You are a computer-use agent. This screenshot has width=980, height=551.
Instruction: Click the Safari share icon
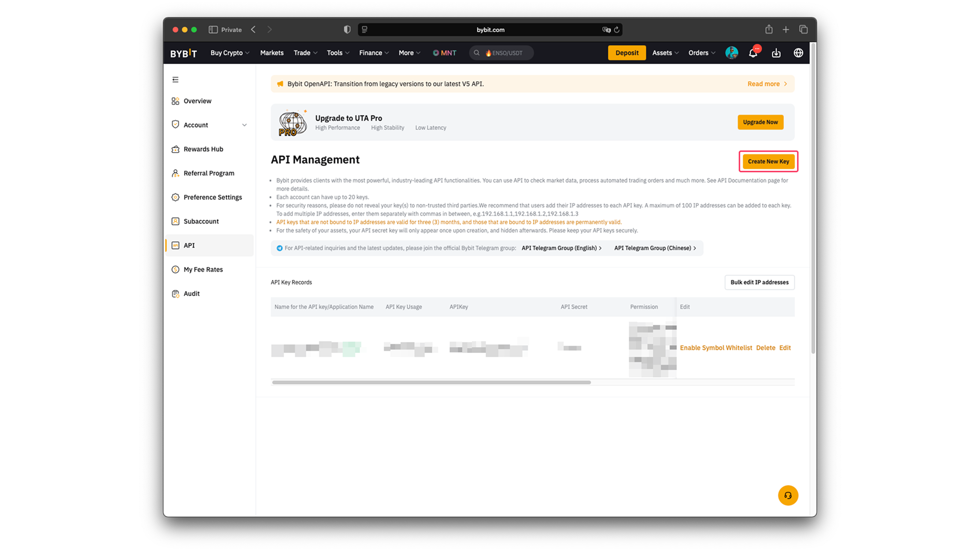pos(768,29)
